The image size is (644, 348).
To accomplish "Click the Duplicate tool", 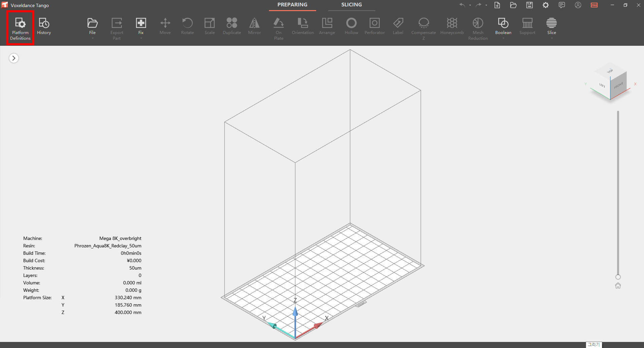I will coord(232,26).
